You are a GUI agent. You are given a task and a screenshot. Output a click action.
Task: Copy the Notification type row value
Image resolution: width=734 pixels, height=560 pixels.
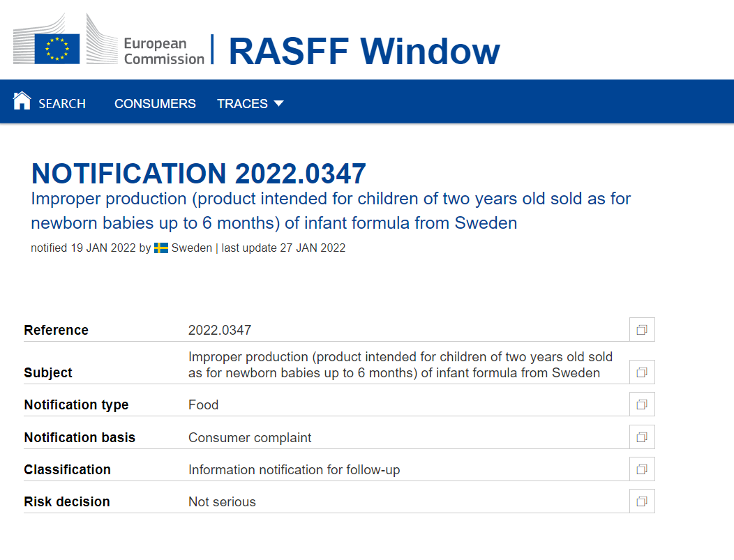point(642,404)
